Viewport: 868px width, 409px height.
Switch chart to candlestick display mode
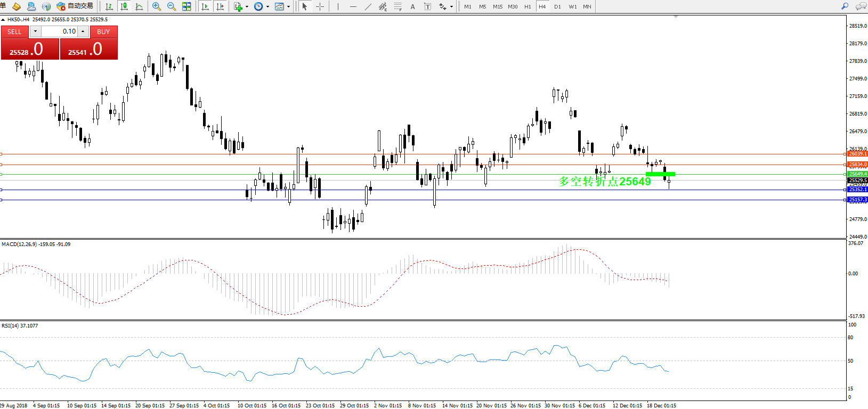tap(124, 6)
